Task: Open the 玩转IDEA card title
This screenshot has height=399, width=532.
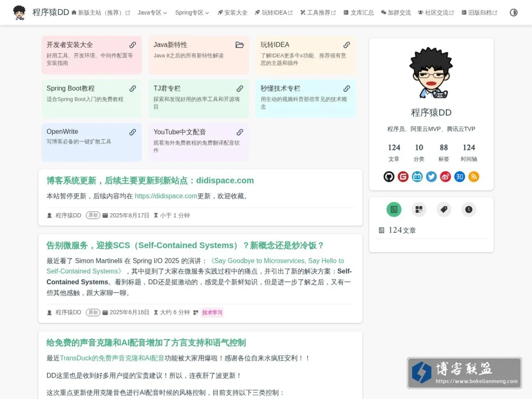Action: tap(275, 45)
